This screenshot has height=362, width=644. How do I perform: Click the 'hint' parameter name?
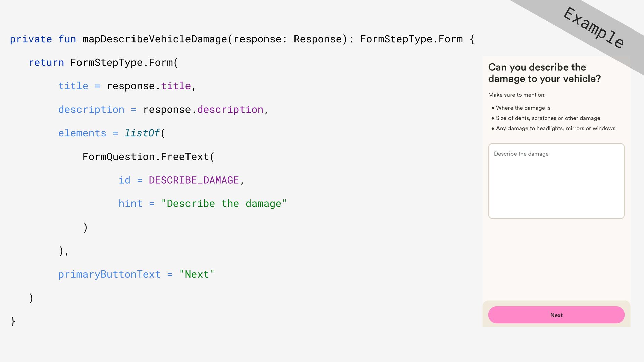(130, 204)
